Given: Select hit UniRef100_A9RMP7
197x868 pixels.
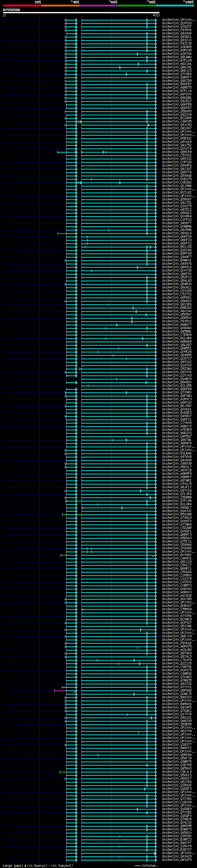Looking at the screenshot, I should [177, 477].
